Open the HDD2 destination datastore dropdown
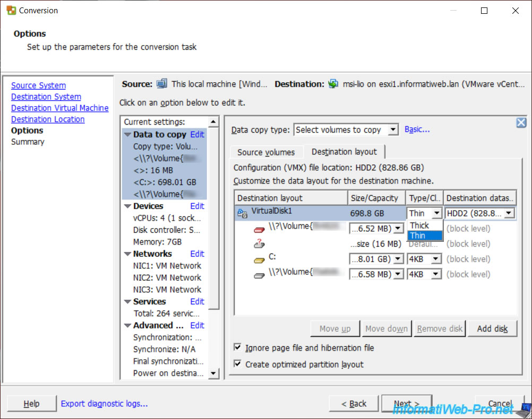Screen dimensions: 532x419 (509, 213)
